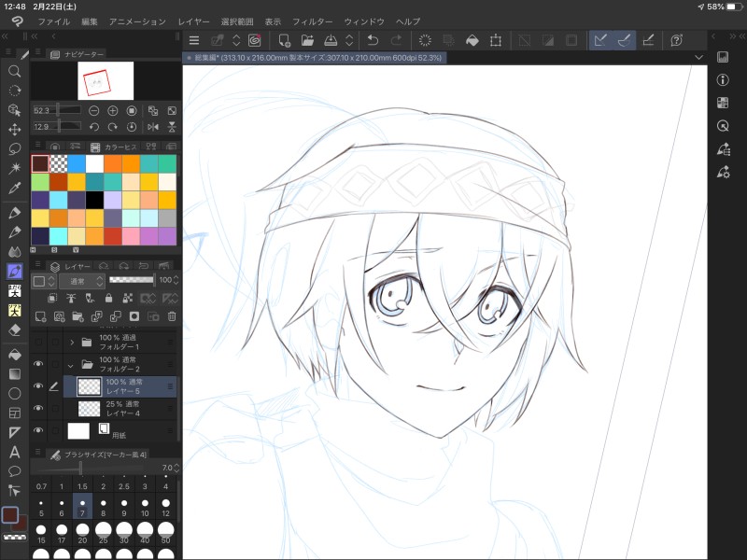Click the New raster layer icon
The image size is (747, 560).
(40, 316)
